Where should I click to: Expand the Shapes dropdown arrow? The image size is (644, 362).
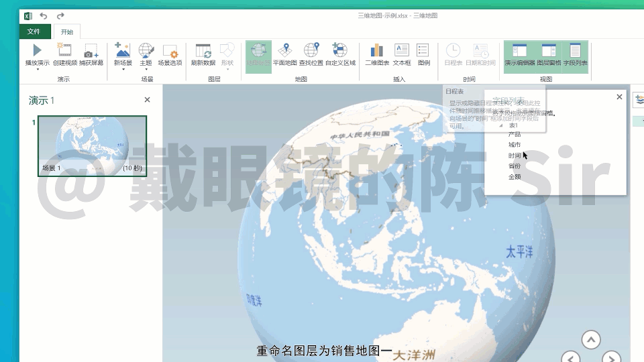227,69
